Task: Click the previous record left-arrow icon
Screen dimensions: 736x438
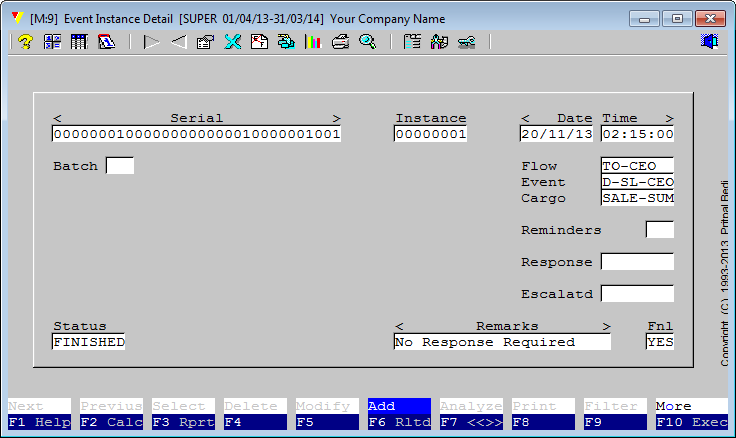Action: pyautogui.click(x=178, y=42)
